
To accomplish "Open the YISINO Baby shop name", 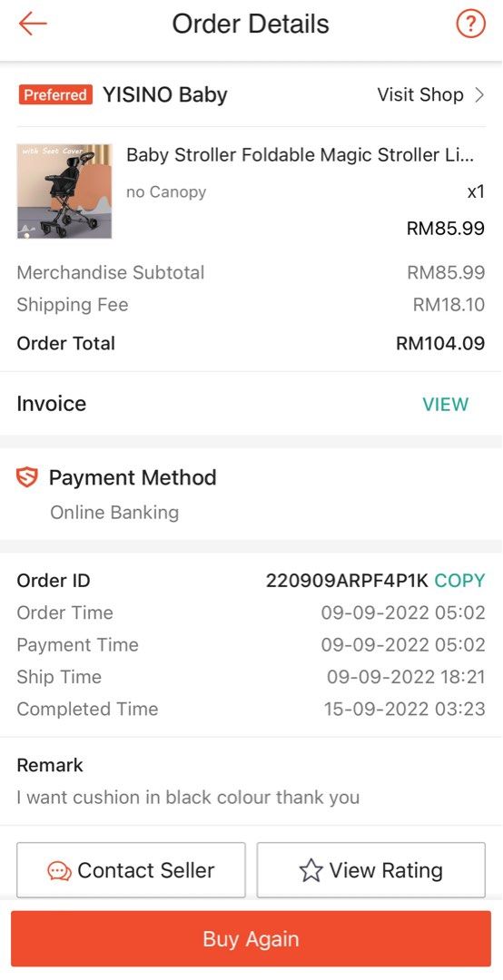I will pos(165,95).
